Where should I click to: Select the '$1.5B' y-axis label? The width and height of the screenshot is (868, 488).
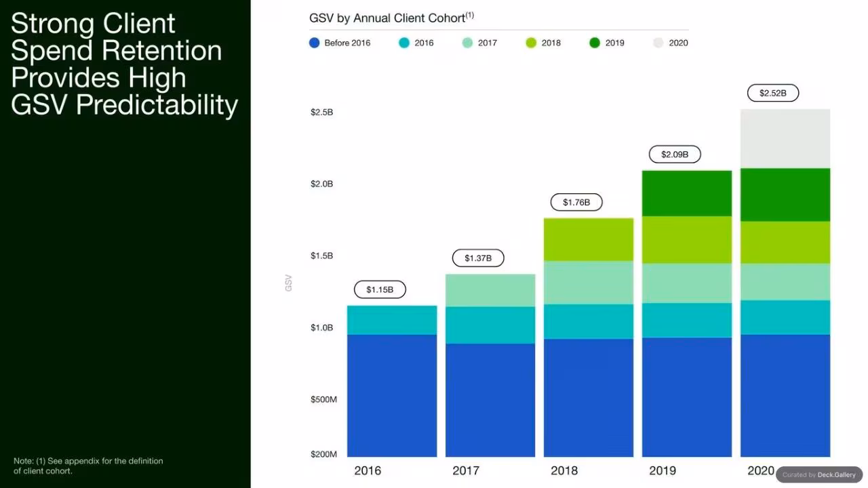tap(322, 256)
